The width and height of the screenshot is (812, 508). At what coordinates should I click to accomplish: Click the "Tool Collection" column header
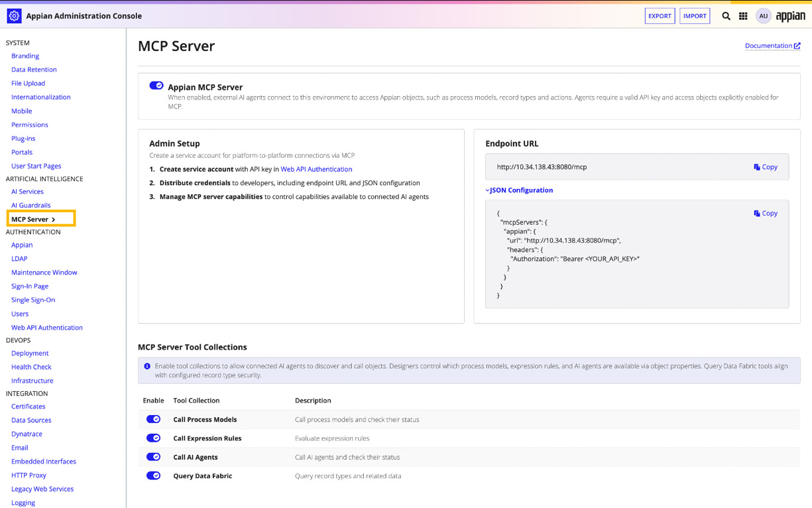coord(196,401)
